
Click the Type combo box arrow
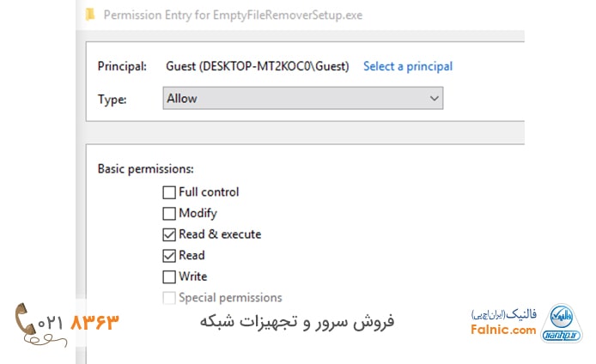coord(434,99)
